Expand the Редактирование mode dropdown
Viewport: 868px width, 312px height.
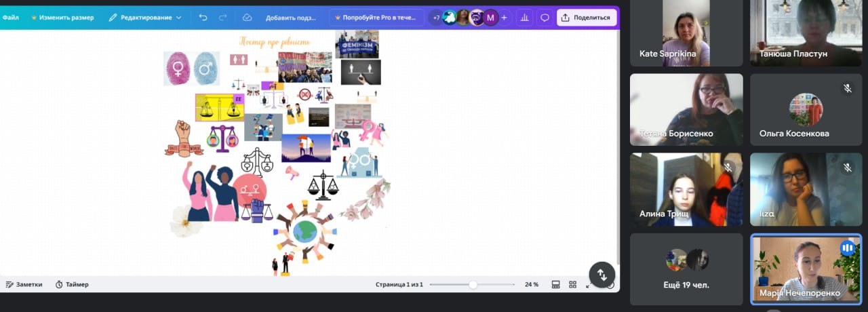(x=146, y=18)
